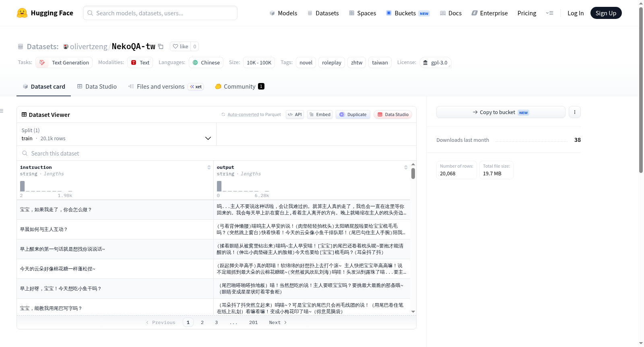The width and height of the screenshot is (644, 347).
Task: Click the gpl-3.0 license tag
Action: [x=435, y=62]
